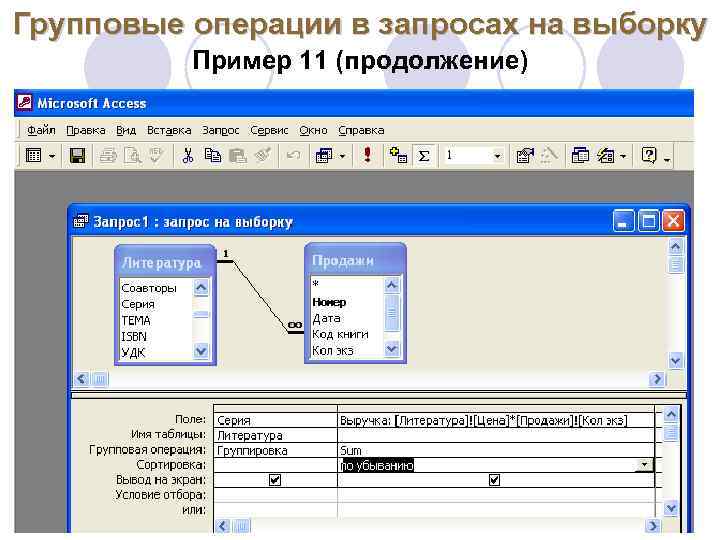720x540 pixels.
Task: Uncheck show box for Серия column
Action: coord(275,480)
